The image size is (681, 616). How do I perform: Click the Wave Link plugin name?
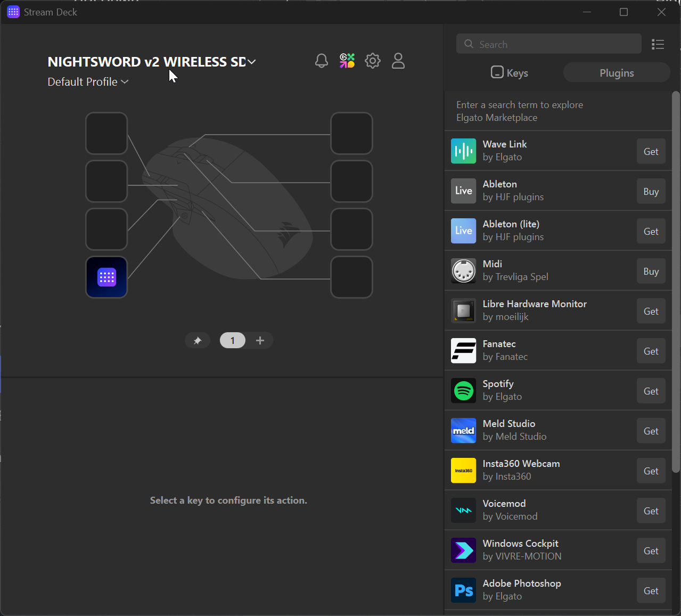[505, 144]
